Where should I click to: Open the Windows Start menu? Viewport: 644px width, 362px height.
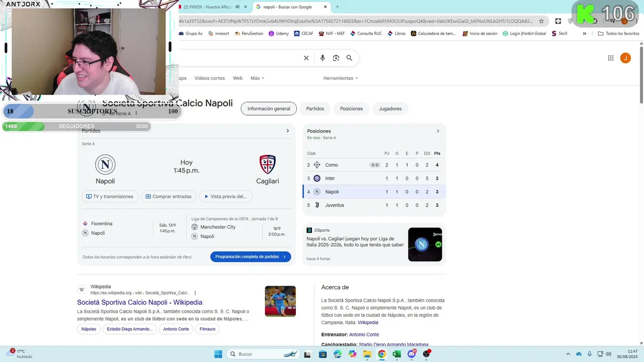(218, 354)
